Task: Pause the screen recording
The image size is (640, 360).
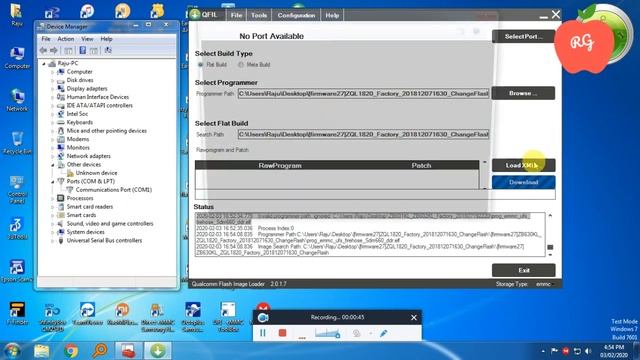Action: click(263, 333)
